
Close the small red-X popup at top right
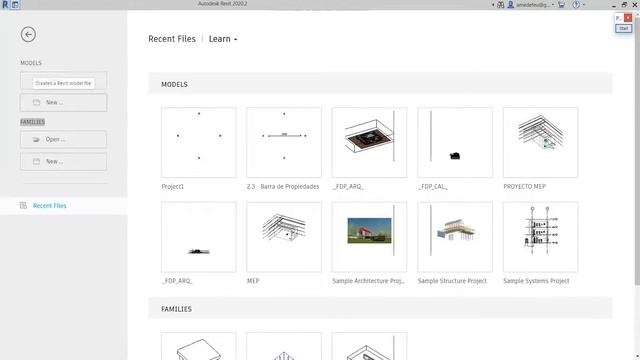(x=628, y=18)
